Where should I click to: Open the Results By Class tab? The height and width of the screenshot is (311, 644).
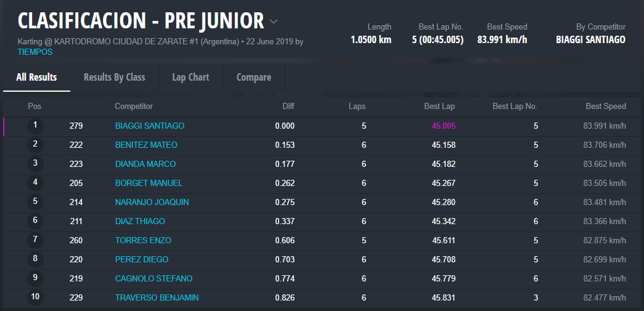(x=114, y=77)
